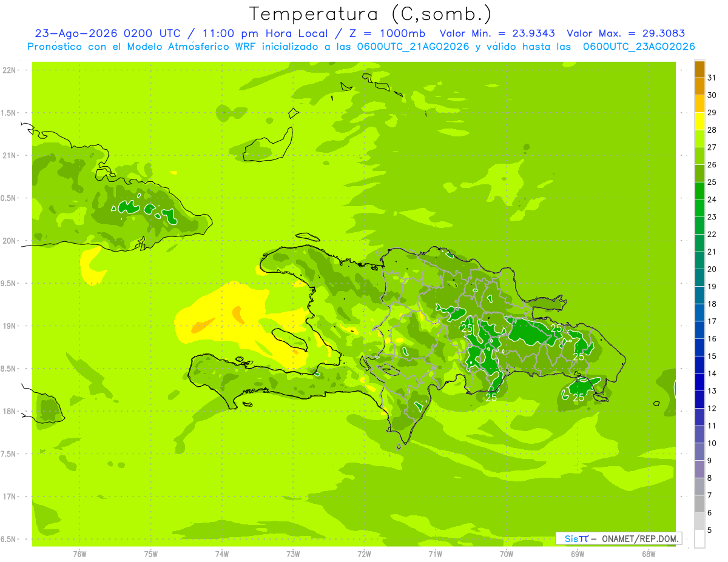
Task: Click colorbar label "16"
Action: point(712,339)
